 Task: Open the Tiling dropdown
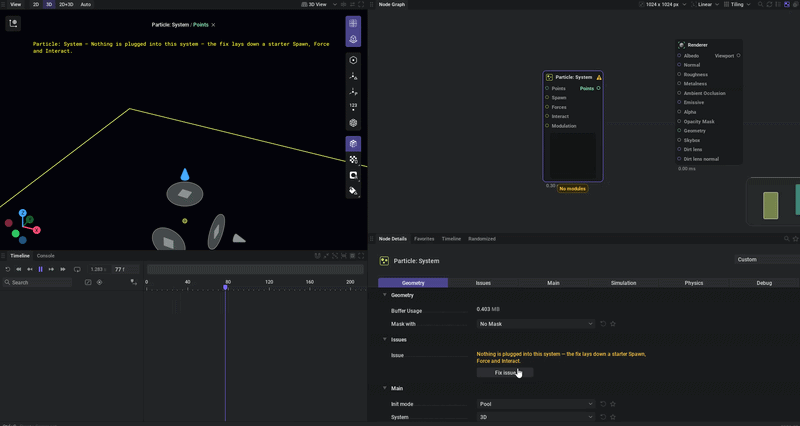[x=737, y=4]
